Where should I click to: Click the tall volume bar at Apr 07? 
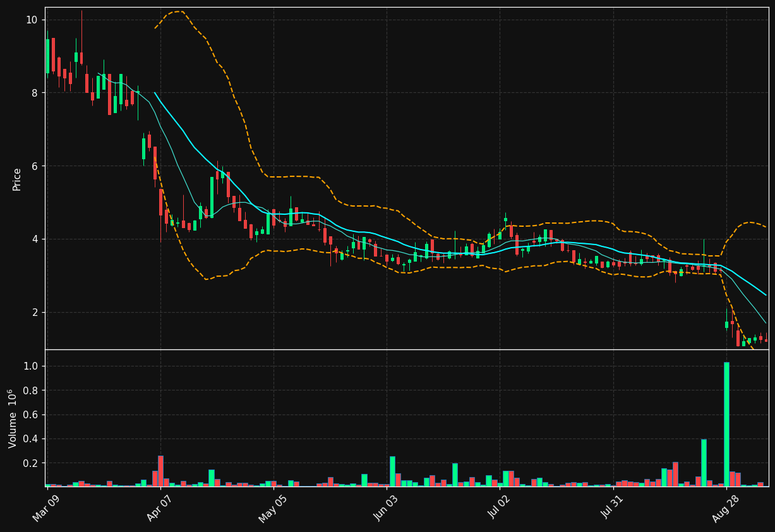coord(160,471)
